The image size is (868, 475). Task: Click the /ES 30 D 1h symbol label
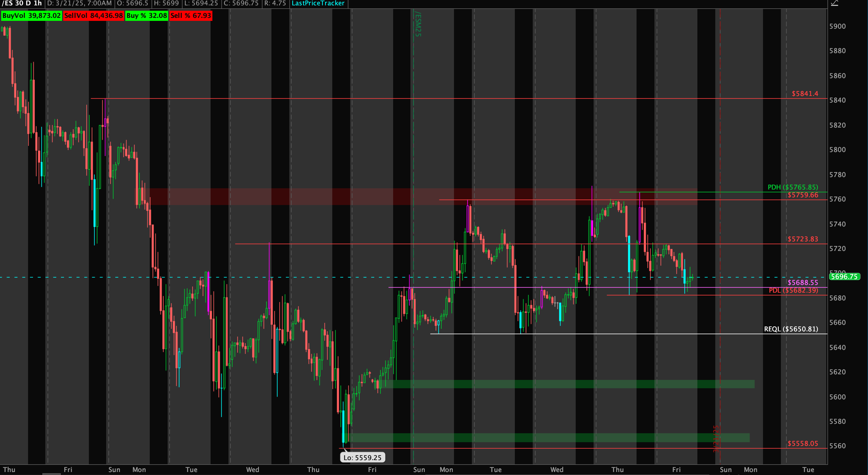22,3
